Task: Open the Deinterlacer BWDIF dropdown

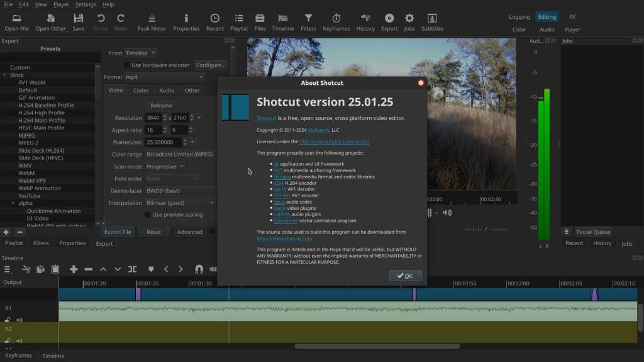Action: 180,191
